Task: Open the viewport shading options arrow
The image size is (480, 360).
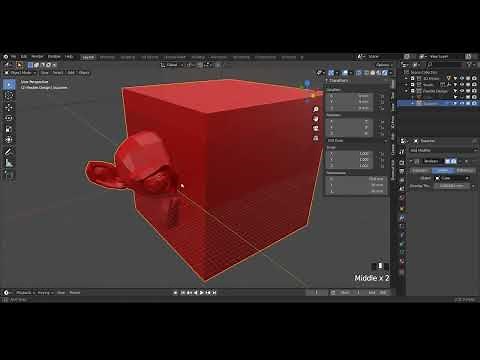Action: (391, 73)
